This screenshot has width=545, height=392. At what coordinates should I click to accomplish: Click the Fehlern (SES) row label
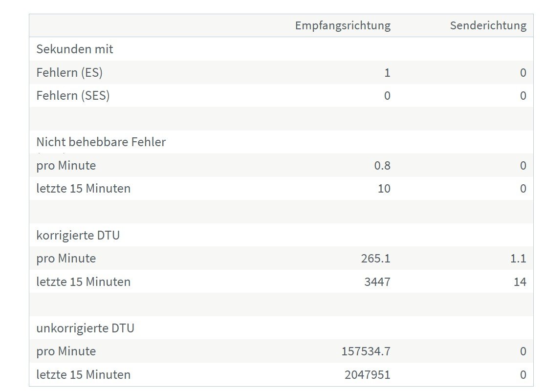pos(73,96)
